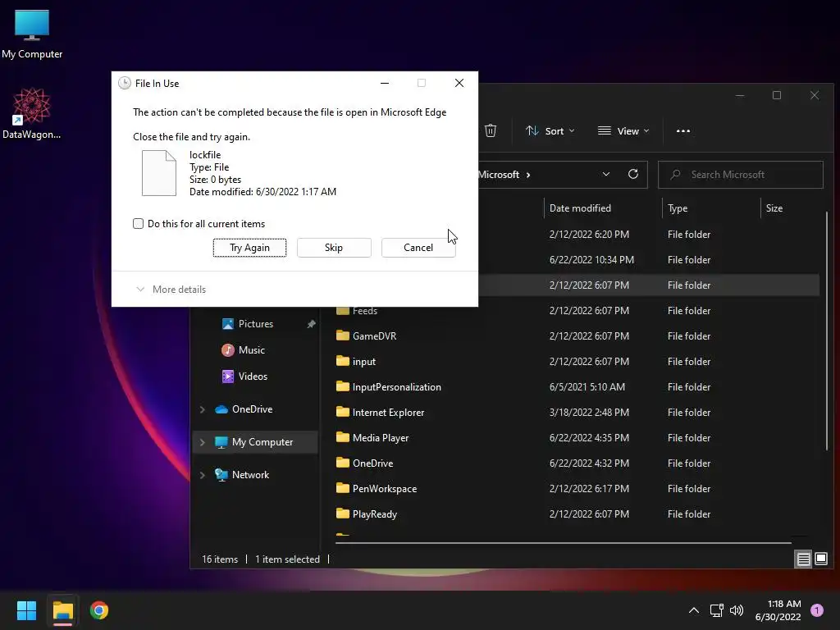
Task: Click the lockfile file icon in dialog
Action: pyautogui.click(x=158, y=173)
